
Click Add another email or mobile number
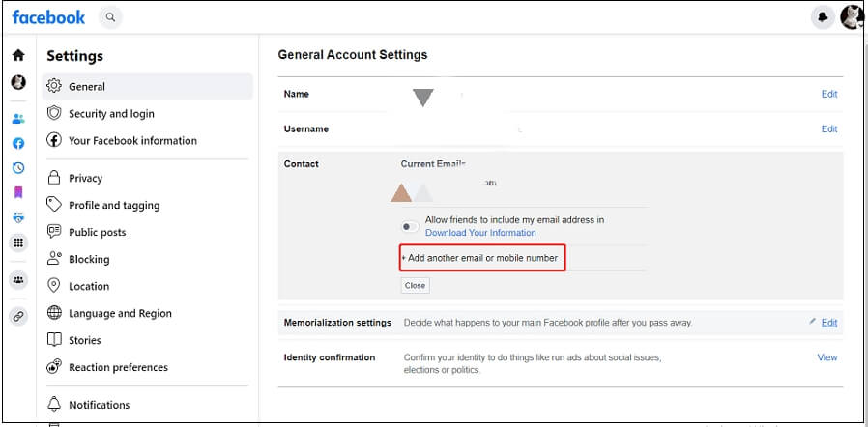tap(482, 258)
